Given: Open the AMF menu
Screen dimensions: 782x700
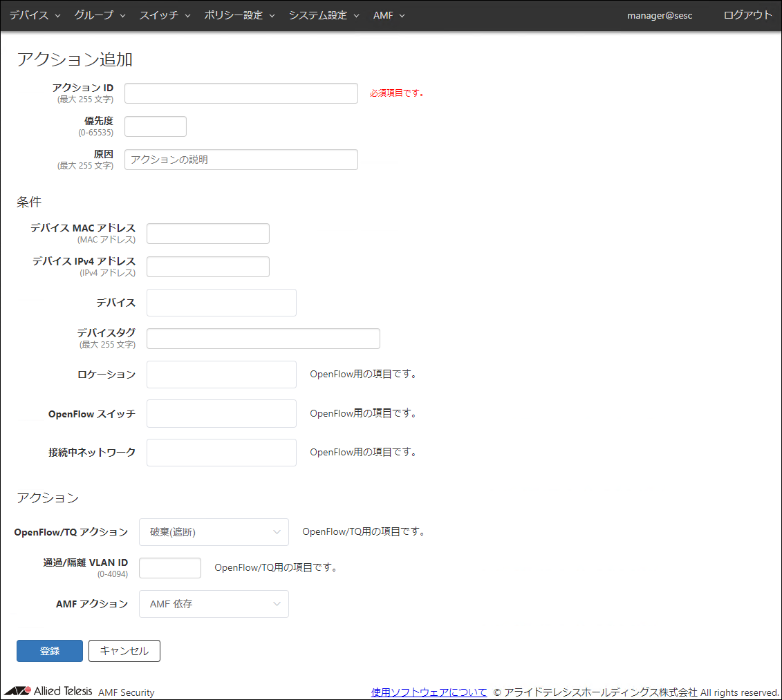Looking at the screenshot, I should coord(389,15).
